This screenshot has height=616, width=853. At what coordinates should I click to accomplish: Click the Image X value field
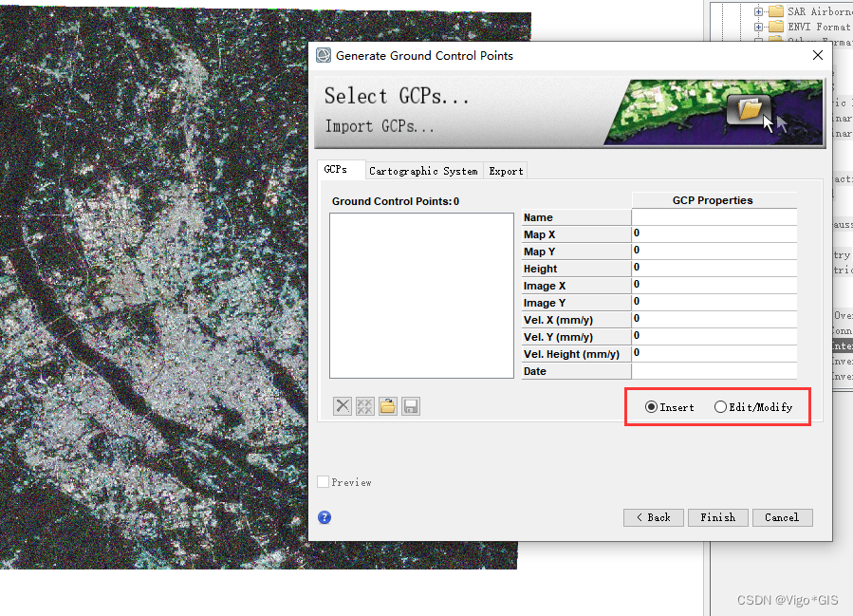click(714, 285)
